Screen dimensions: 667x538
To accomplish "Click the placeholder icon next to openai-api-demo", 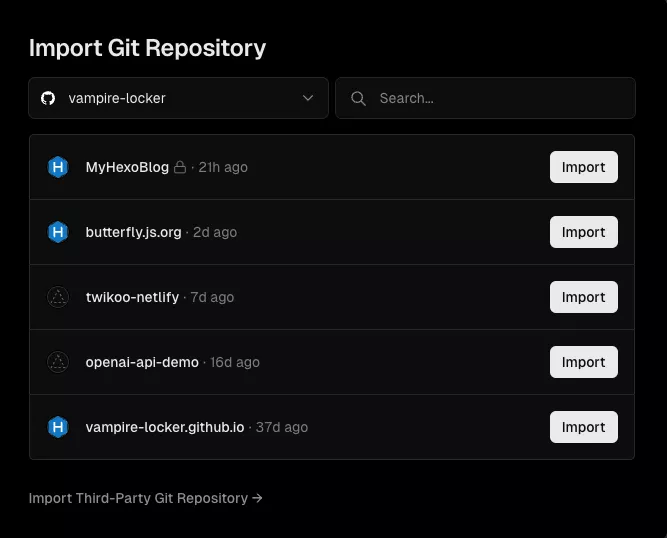I will click(58, 362).
